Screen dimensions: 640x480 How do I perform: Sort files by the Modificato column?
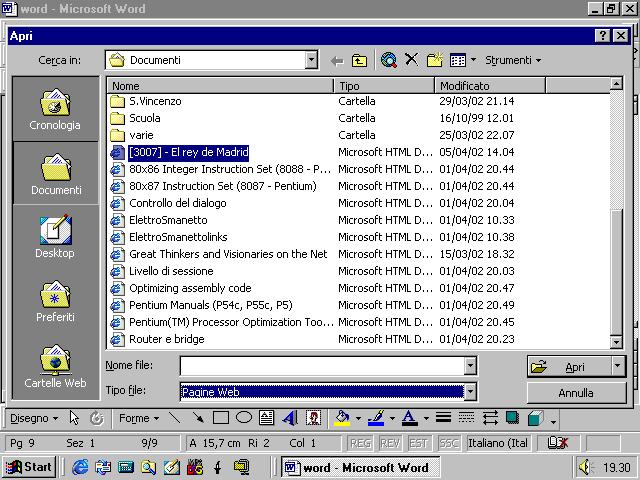pyautogui.click(x=490, y=86)
